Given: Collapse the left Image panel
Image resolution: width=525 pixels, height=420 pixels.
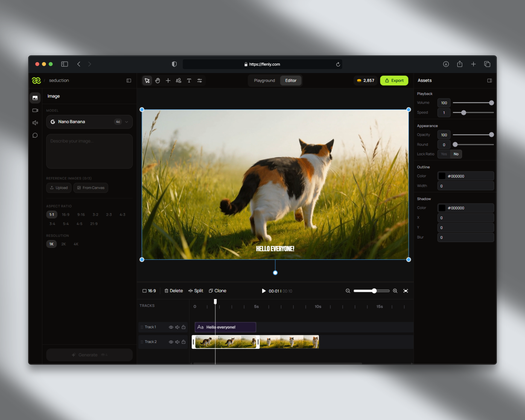Looking at the screenshot, I should (129, 80).
